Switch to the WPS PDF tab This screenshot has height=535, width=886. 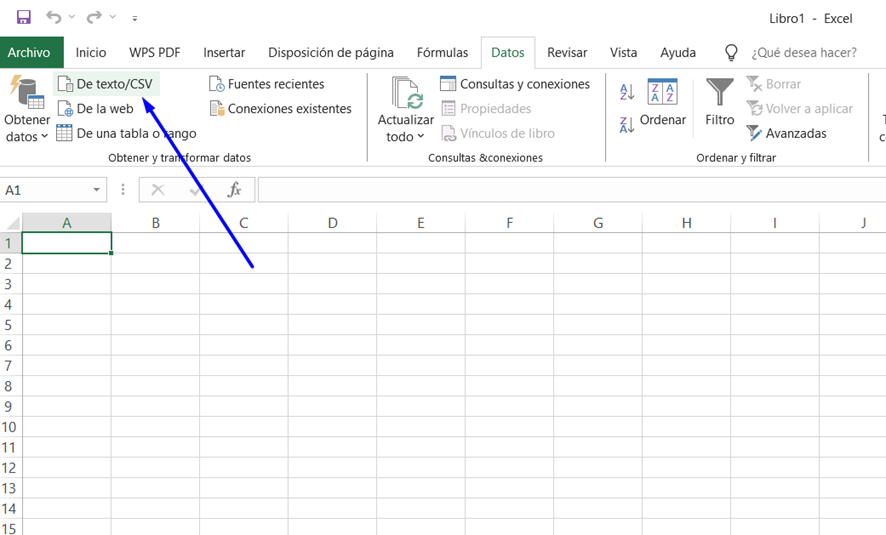(155, 53)
